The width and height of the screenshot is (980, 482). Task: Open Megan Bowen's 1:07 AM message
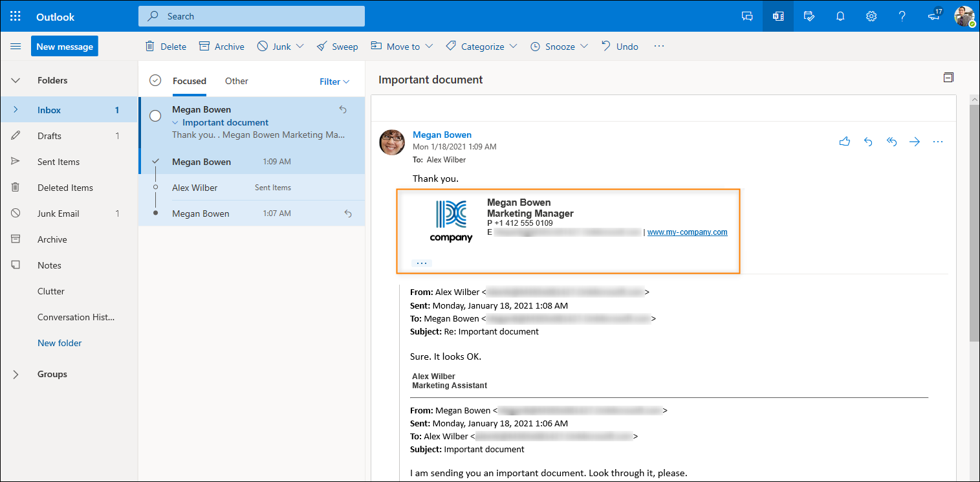[x=252, y=214]
